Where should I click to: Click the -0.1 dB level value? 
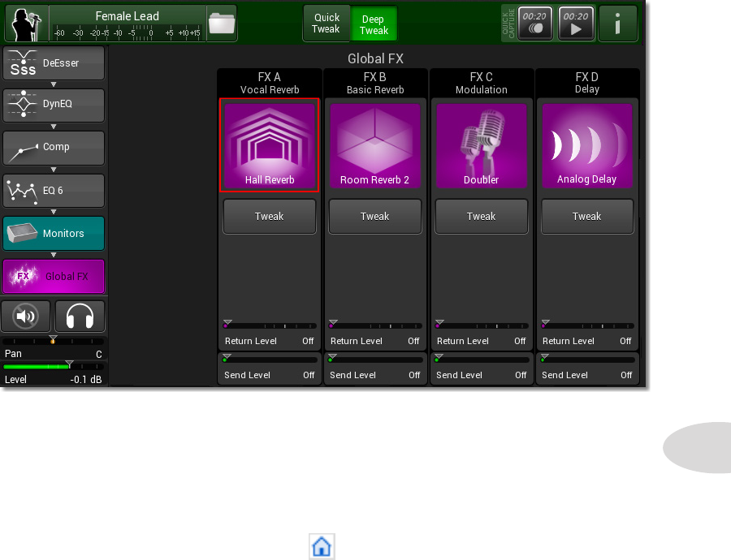86,380
